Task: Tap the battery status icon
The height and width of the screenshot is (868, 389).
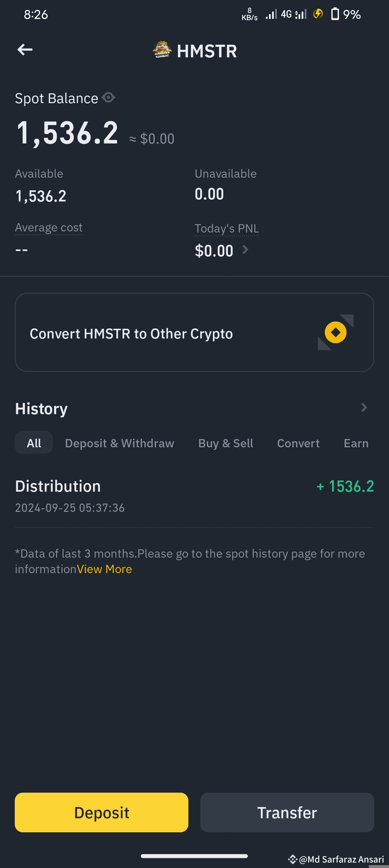Action: tap(335, 14)
